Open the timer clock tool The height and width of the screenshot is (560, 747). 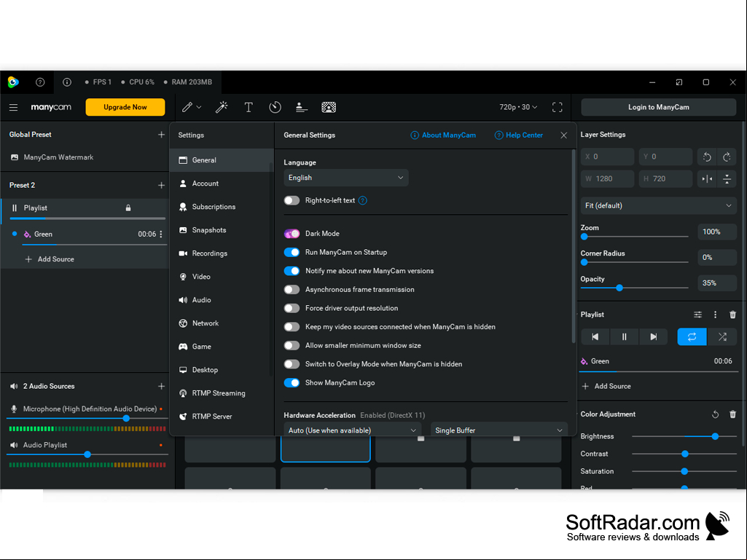point(275,107)
